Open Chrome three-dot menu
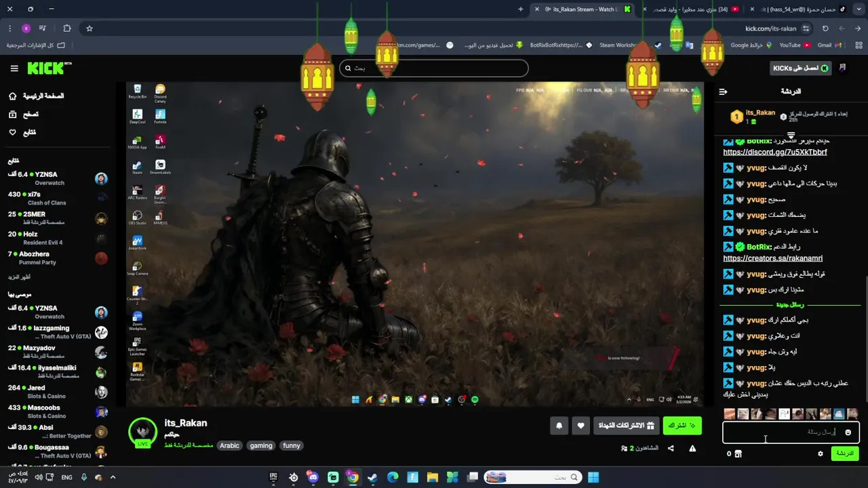The width and height of the screenshot is (868, 488). coord(9,28)
